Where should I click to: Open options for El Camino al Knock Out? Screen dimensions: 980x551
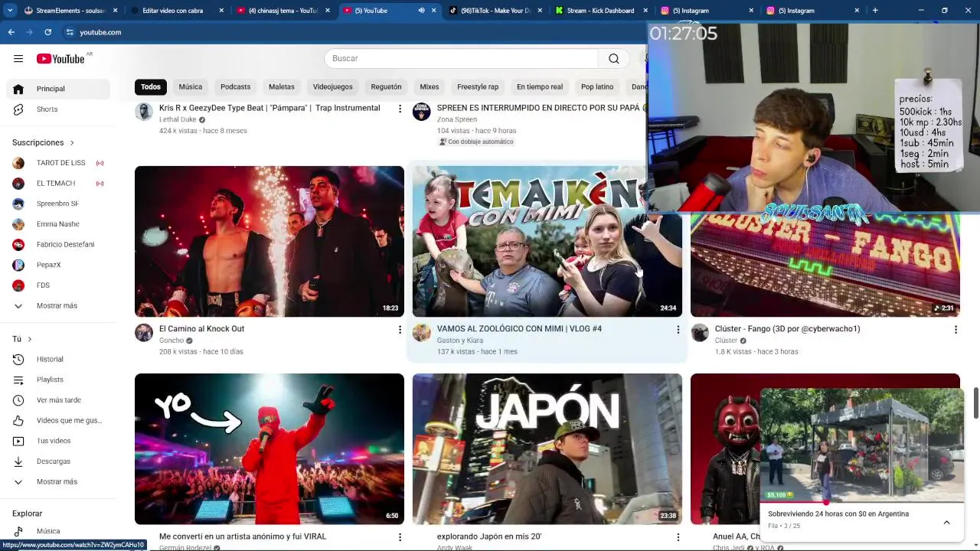point(400,329)
